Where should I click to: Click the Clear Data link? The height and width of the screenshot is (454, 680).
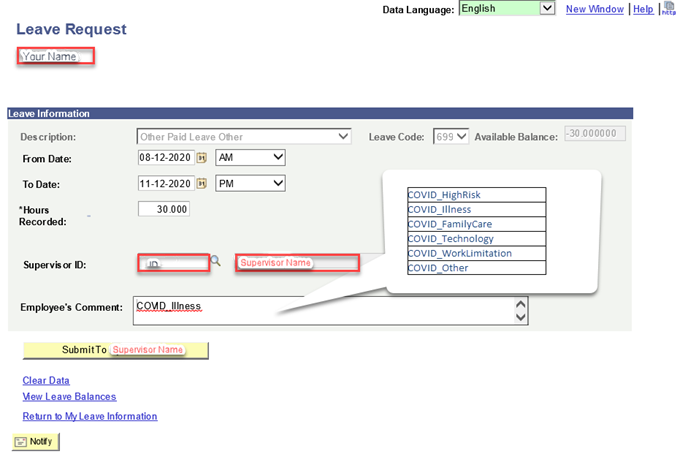[x=46, y=380]
